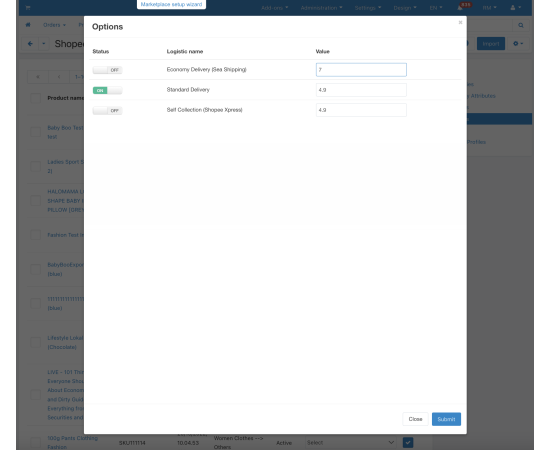The image size is (550, 450).
Task: Click the home icon in navigation bar
Action: click(28, 25)
